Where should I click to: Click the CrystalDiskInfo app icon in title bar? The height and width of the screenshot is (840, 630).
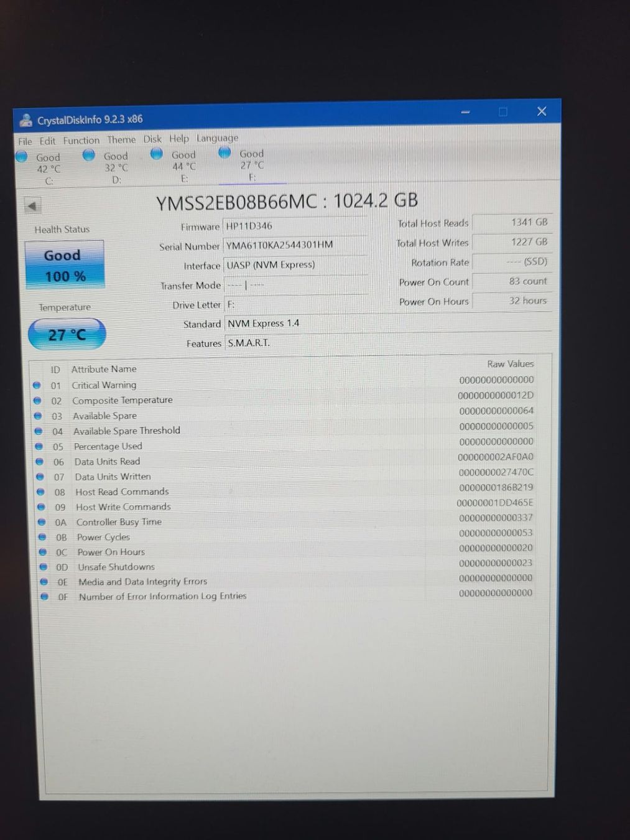26,120
